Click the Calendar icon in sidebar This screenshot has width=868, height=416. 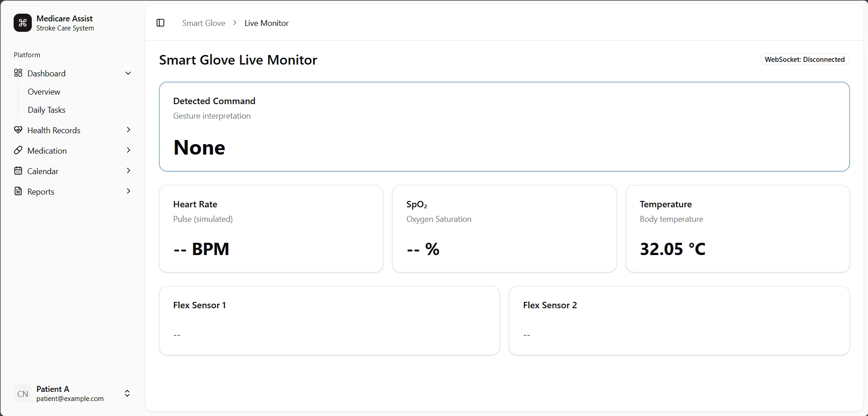point(18,170)
